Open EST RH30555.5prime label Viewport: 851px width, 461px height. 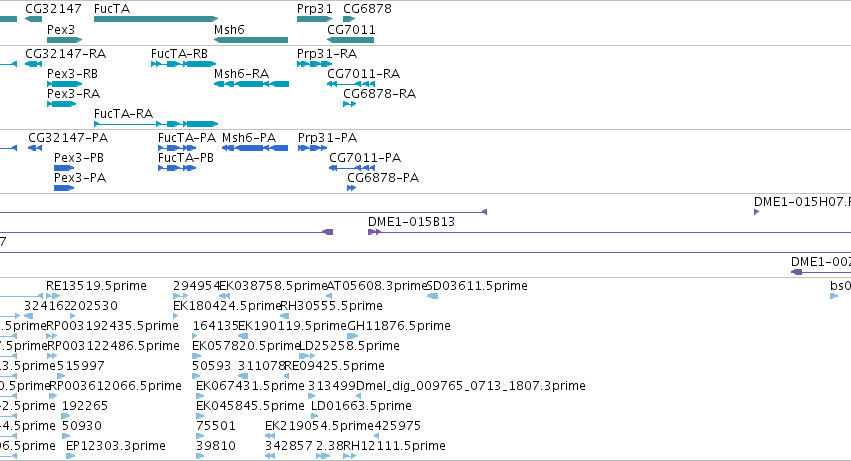(331, 306)
